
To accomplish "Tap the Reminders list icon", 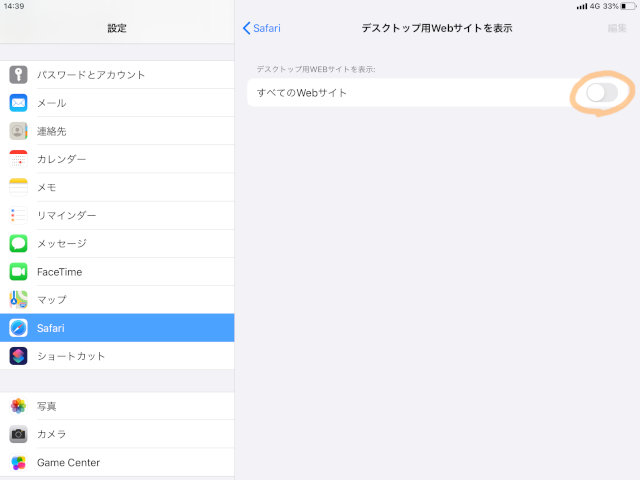I will pos(19,215).
